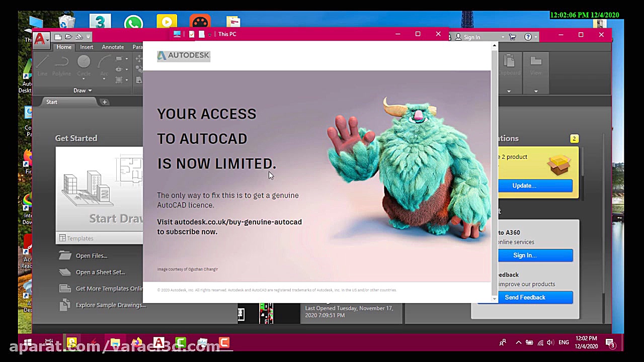The image size is (644, 362).
Task: Expand the Clipboard panel dropdown arrow
Action: click(x=509, y=91)
